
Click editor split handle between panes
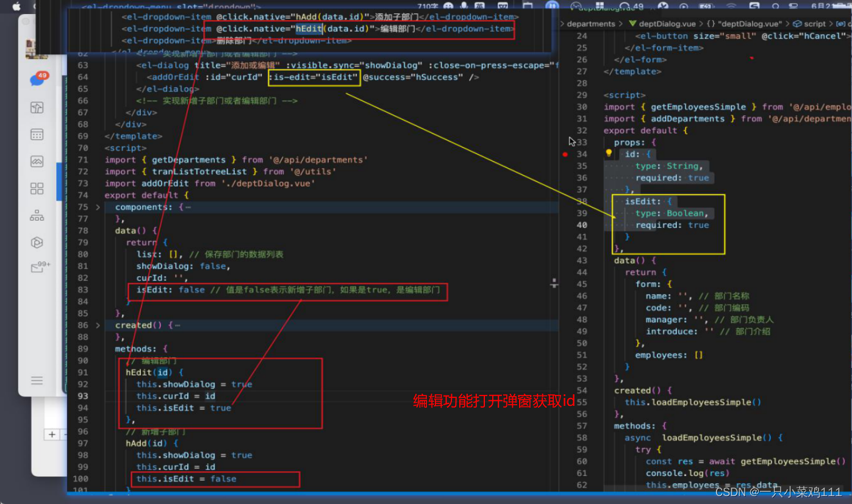pyautogui.click(x=554, y=283)
